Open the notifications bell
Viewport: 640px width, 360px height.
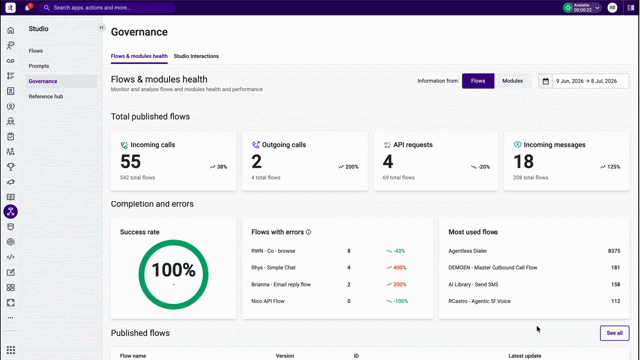click(28, 7)
